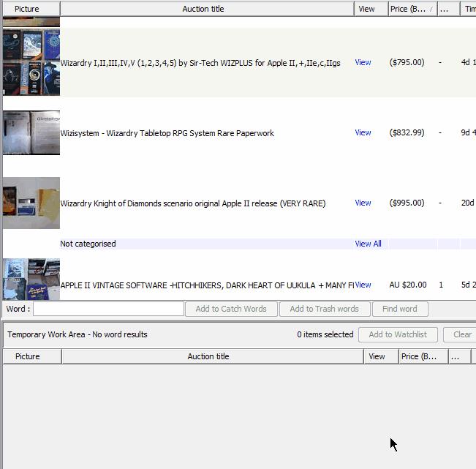Click Add to Trash words button
The image size is (476, 469).
point(325,309)
